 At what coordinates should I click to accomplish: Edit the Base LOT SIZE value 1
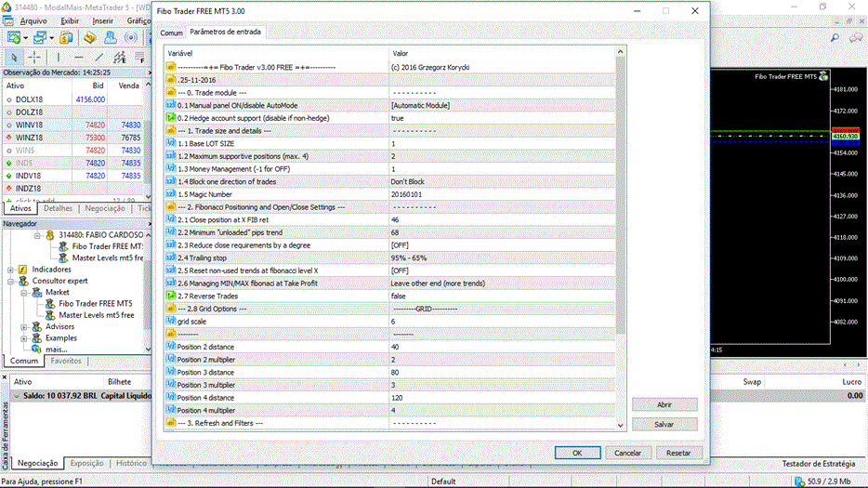pos(502,143)
